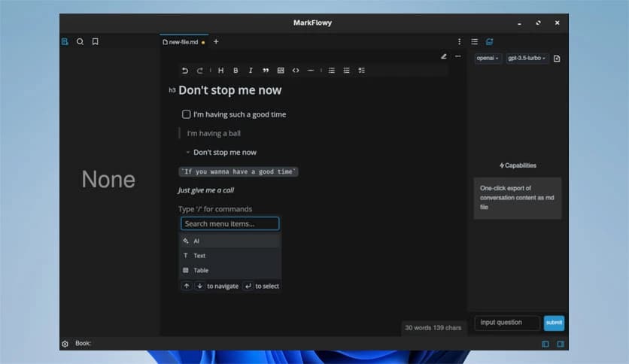Export conversation with the file icon

tap(557, 59)
